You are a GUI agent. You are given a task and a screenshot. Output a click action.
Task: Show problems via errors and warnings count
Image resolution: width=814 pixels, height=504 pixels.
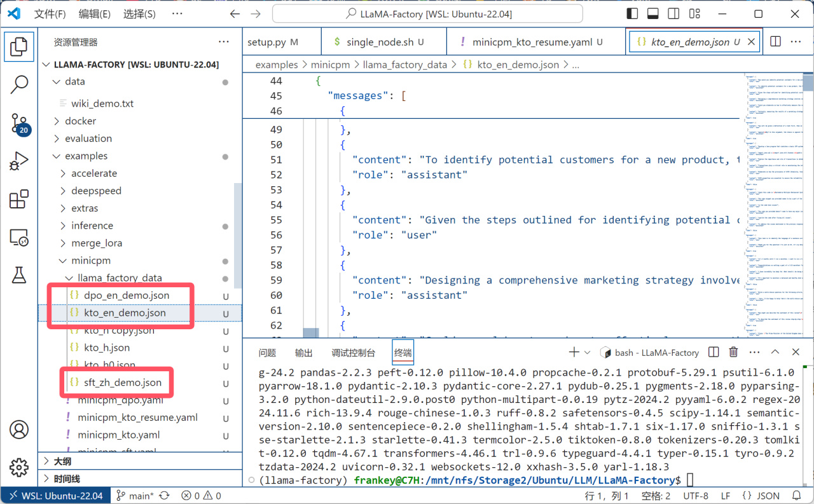[201, 496]
